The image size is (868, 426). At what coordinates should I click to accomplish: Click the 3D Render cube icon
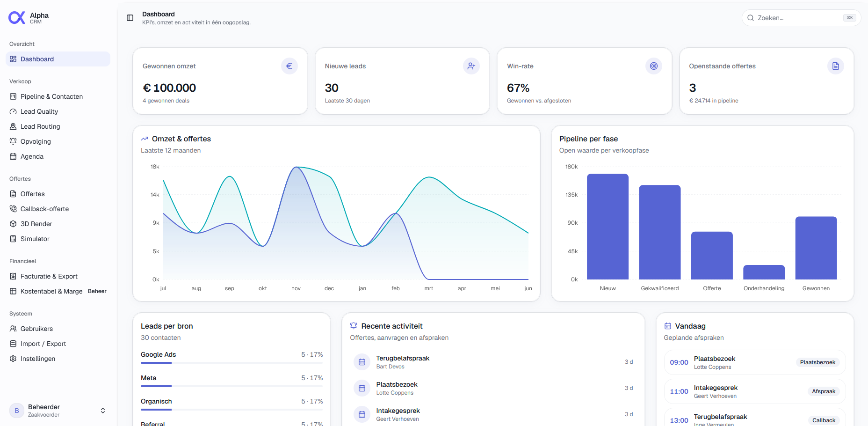point(13,224)
